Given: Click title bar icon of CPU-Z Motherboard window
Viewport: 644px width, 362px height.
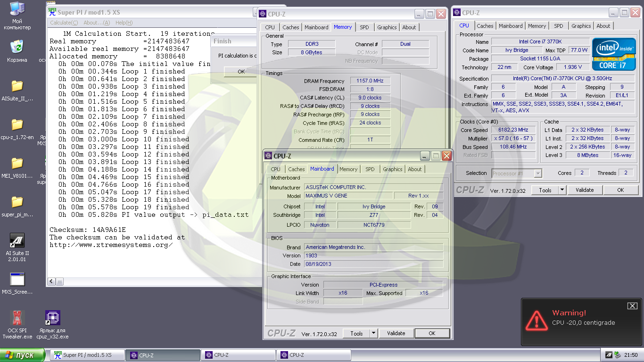Looking at the screenshot, I should 268,156.
